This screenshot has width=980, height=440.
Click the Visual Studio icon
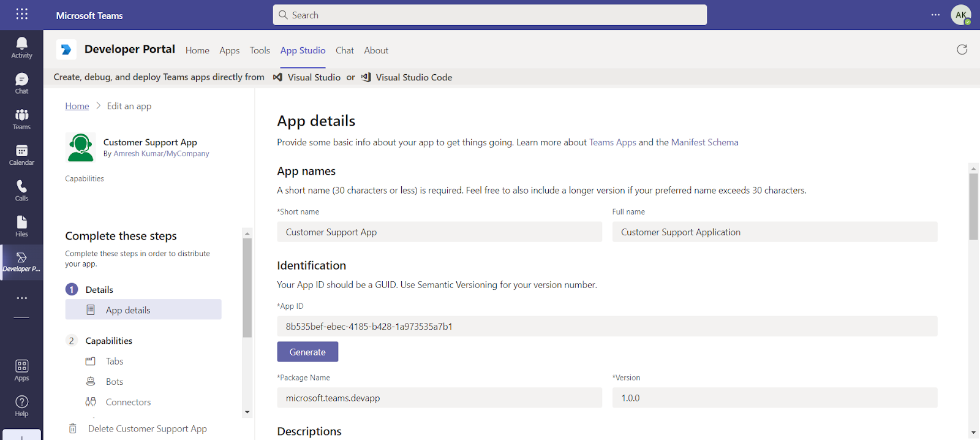tap(277, 77)
